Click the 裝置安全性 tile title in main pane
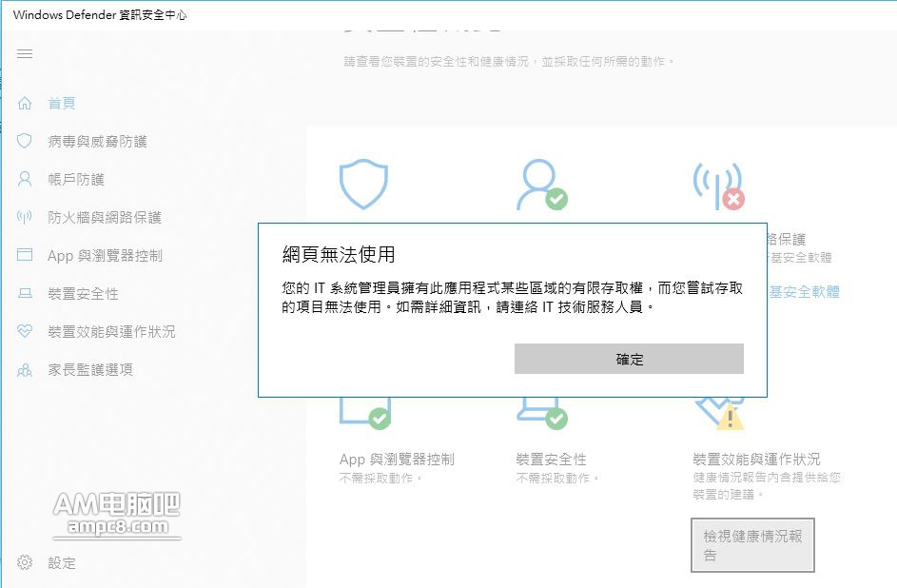 [x=552, y=460]
